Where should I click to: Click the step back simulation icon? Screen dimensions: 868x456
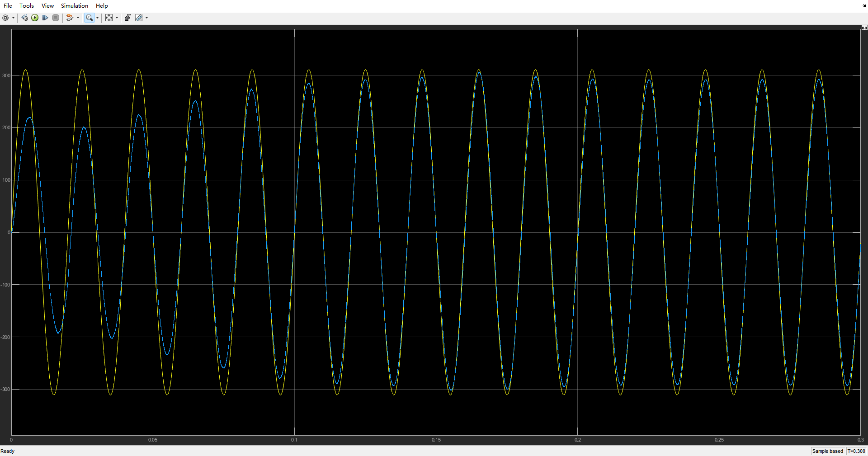pyautogui.click(x=24, y=18)
